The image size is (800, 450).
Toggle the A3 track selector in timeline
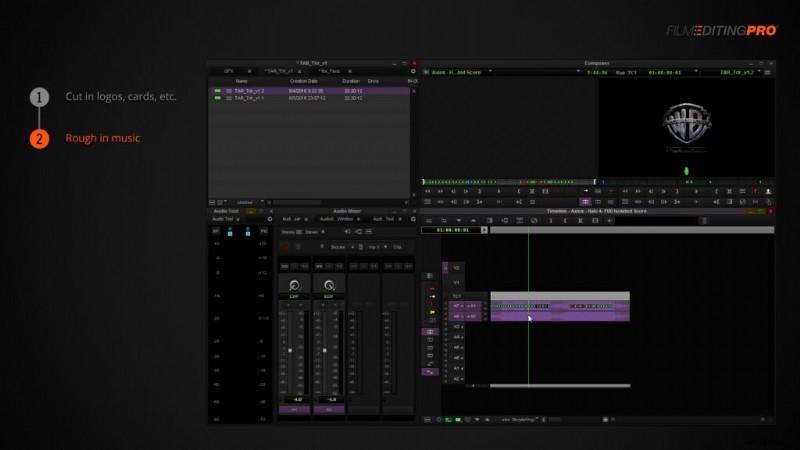coord(458,327)
